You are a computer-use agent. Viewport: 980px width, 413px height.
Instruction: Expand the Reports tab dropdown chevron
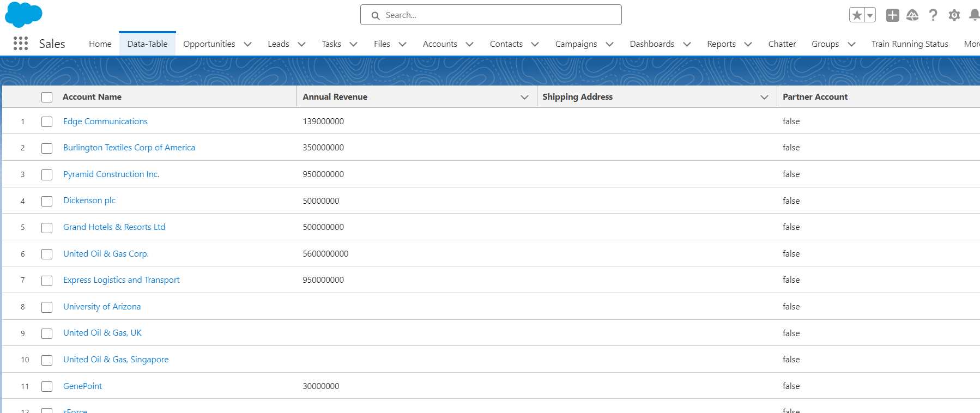click(x=748, y=44)
